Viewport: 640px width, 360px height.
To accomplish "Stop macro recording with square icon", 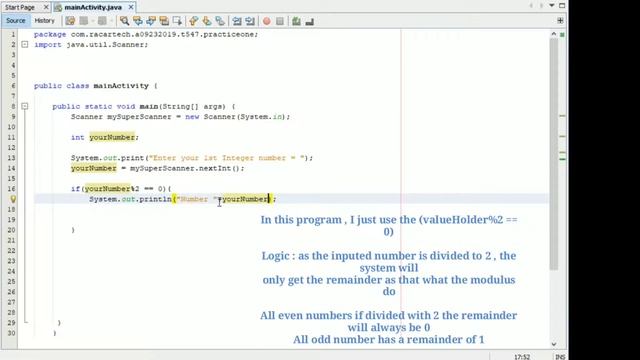I will point(280,21).
